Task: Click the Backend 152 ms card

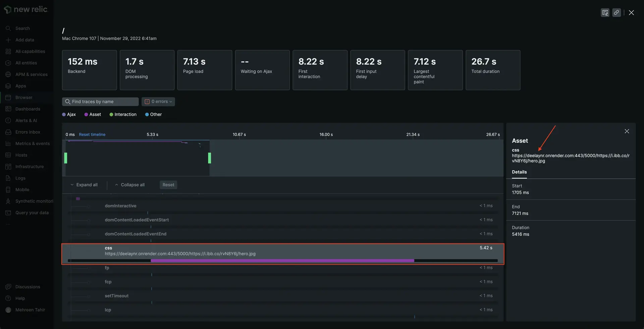Action: (89, 70)
